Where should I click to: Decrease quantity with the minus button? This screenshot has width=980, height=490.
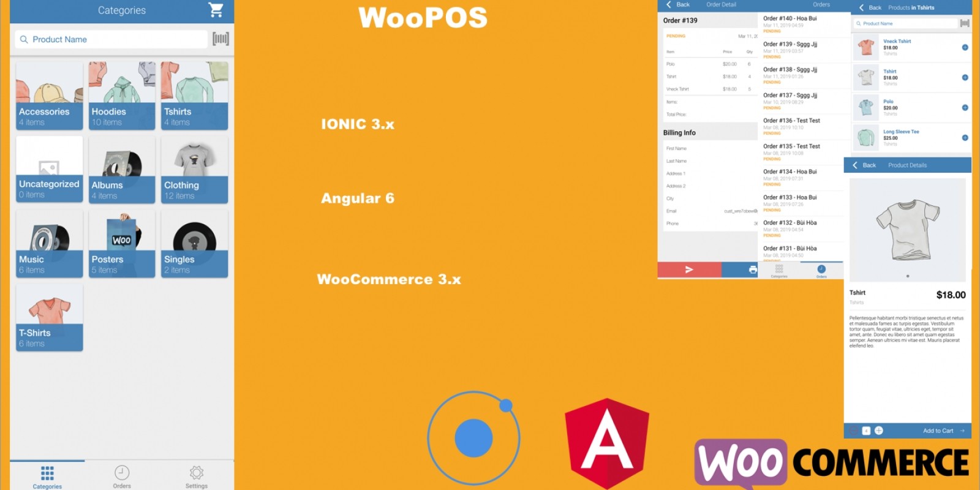click(853, 431)
